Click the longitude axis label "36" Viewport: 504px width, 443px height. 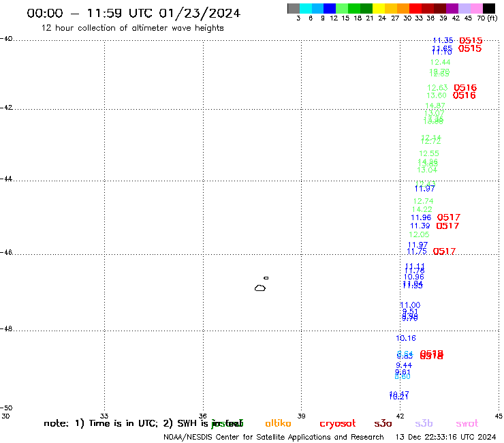[202, 416]
